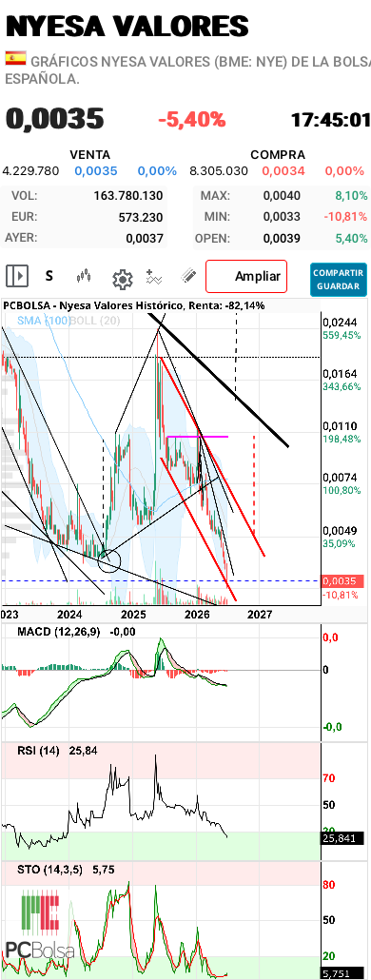Click the RSI value tag 25,841
The height and width of the screenshot is (980, 371).
[x=342, y=838]
